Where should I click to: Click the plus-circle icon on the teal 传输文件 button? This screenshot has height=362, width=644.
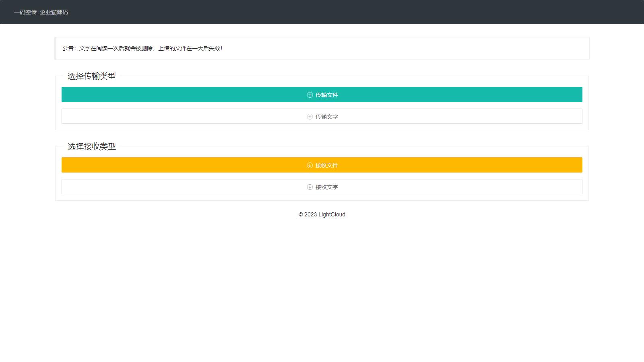(310, 95)
